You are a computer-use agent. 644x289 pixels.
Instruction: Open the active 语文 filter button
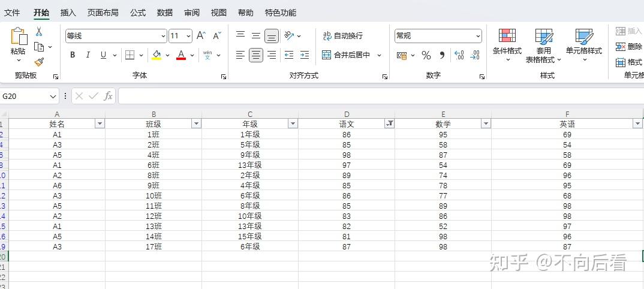coord(389,124)
